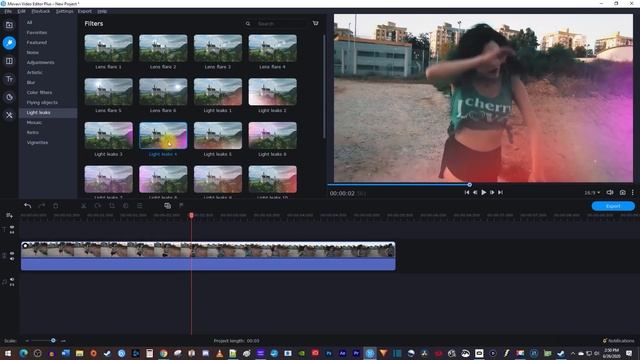Click the preview seek bar handle
This screenshot has height=360, width=640.
click(x=469, y=185)
